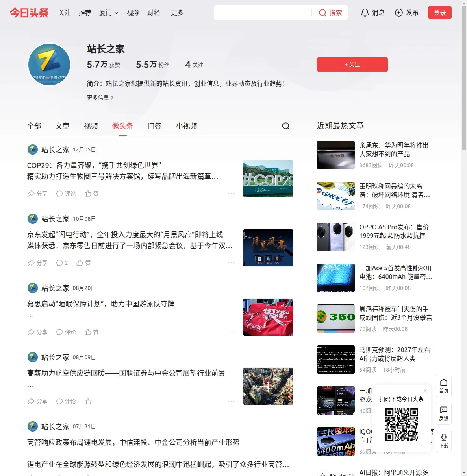Expand 更多信息 profile details
This screenshot has height=476, width=467.
(x=100, y=98)
